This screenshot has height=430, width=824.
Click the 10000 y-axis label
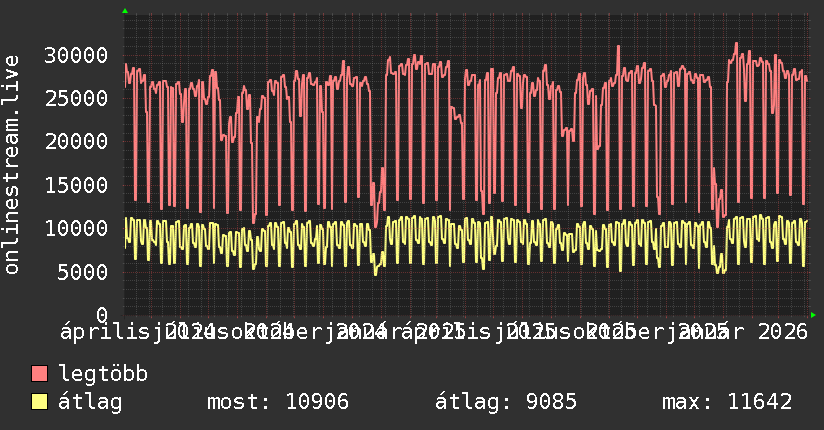point(78,228)
